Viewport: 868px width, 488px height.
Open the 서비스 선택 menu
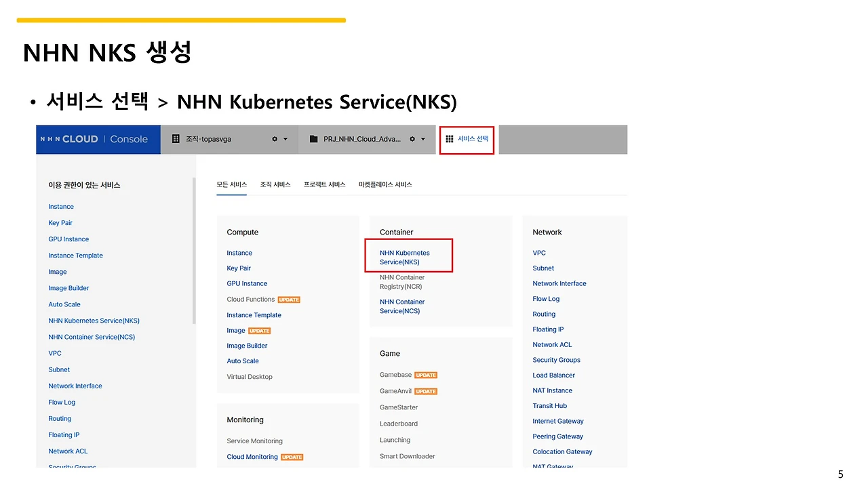point(467,139)
